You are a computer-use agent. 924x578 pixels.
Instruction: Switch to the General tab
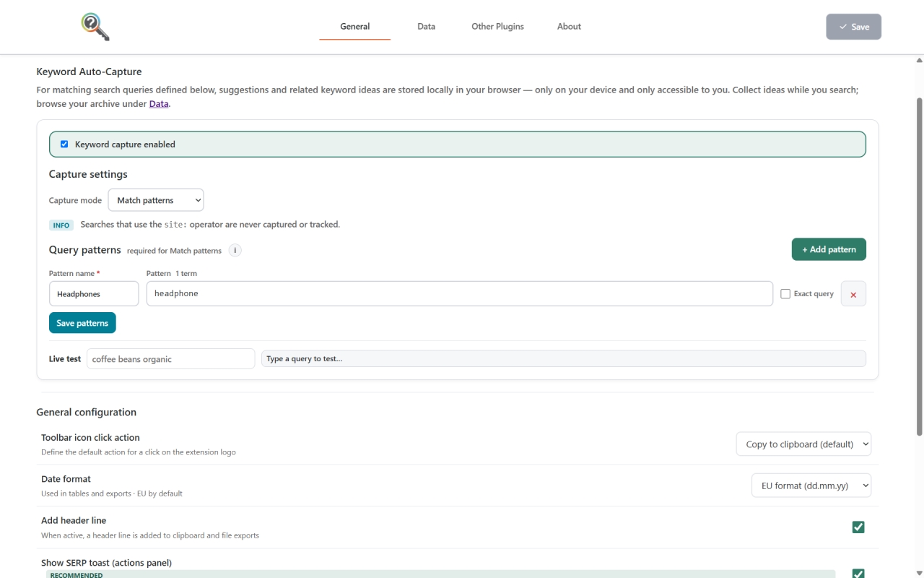[x=355, y=27]
